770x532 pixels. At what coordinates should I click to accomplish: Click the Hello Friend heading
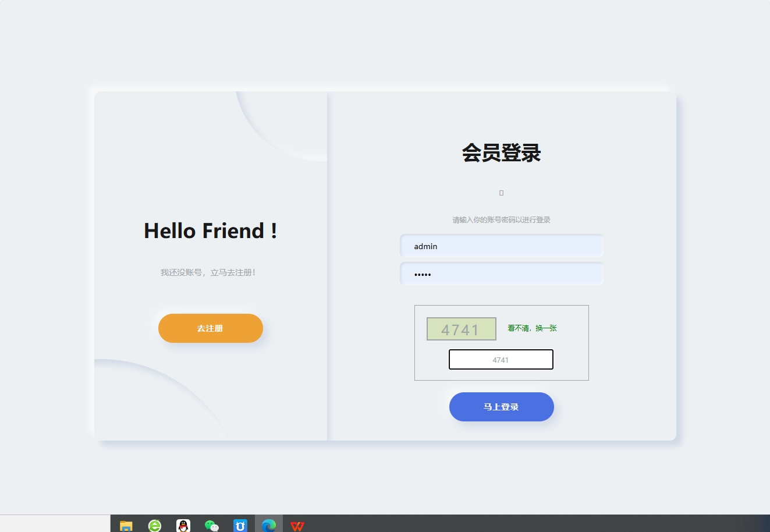pos(211,230)
